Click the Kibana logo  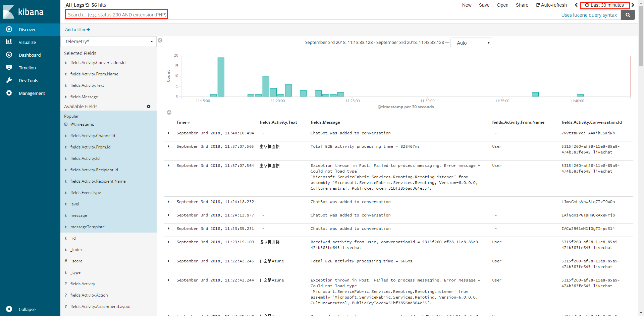click(x=23, y=12)
